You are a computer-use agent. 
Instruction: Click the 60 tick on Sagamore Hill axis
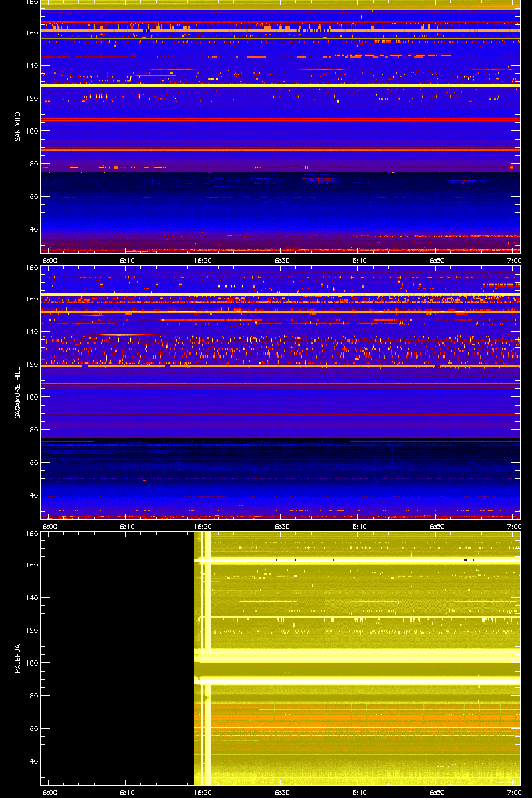coord(33,462)
